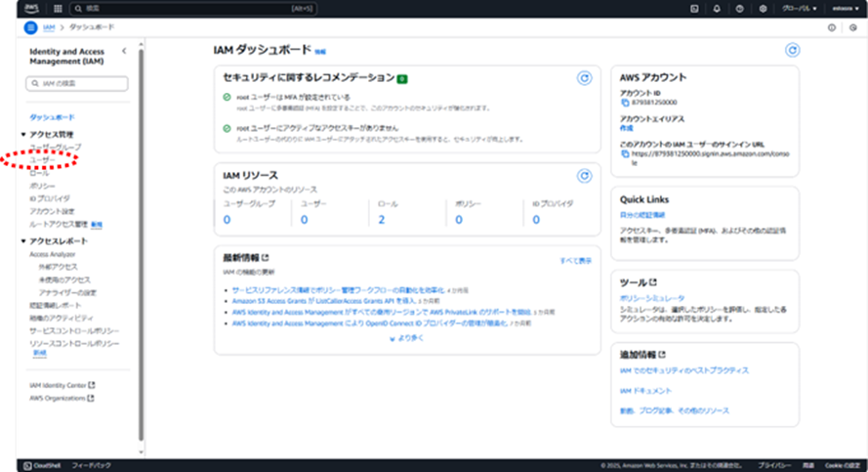Open 自分の認証情報 in Quick Links
The width and height of the screenshot is (868, 472).
[642, 215]
